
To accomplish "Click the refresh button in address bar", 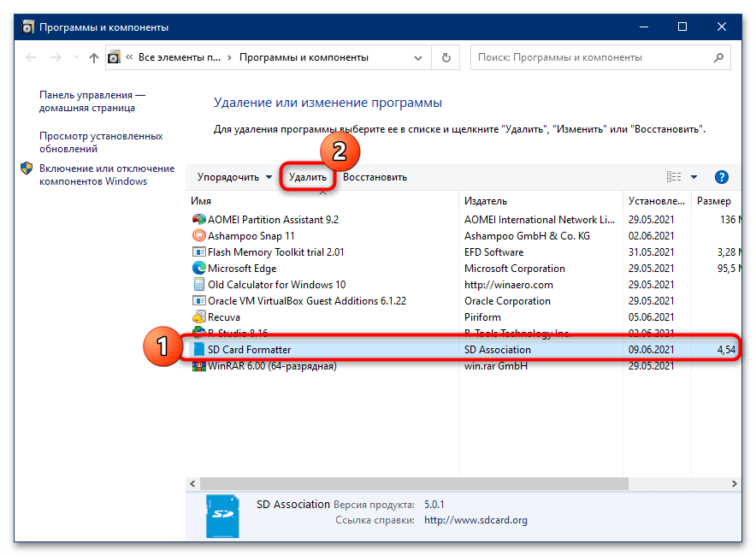I will [446, 58].
